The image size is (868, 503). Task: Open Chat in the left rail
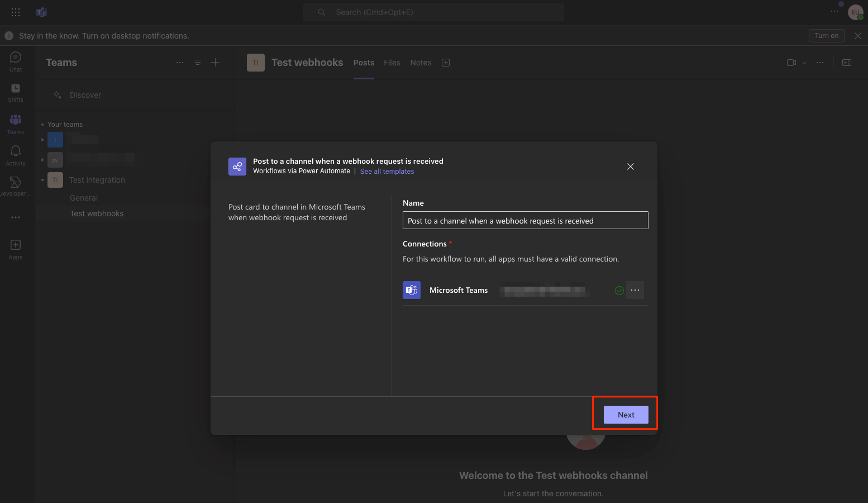tap(16, 61)
